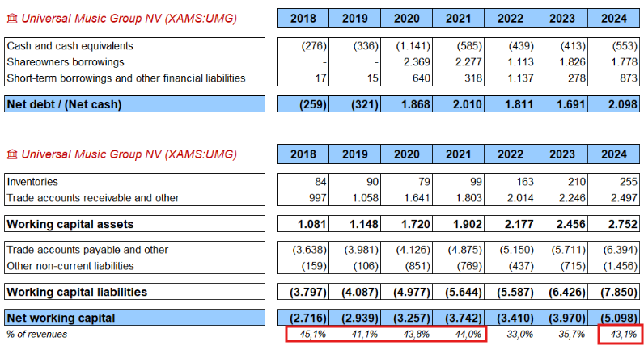The width and height of the screenshot is (644, 346).
Task: Select the working capital assets value 1.720
Action: (416, 224)
